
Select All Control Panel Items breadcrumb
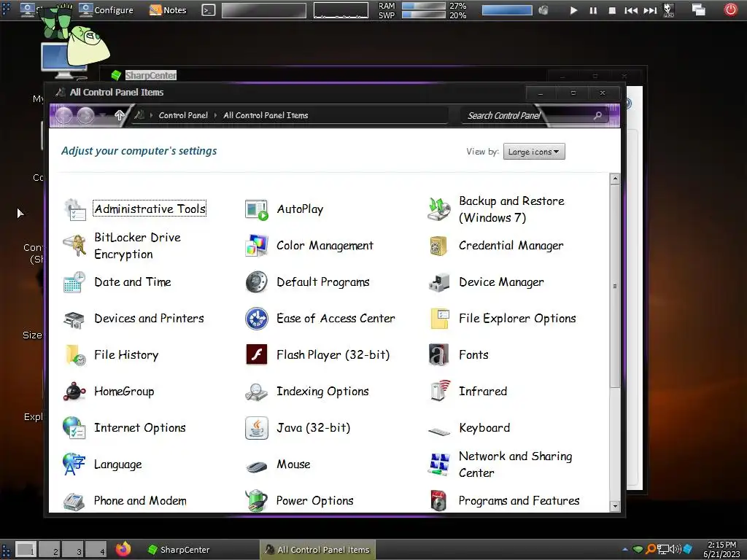(266, 115)
